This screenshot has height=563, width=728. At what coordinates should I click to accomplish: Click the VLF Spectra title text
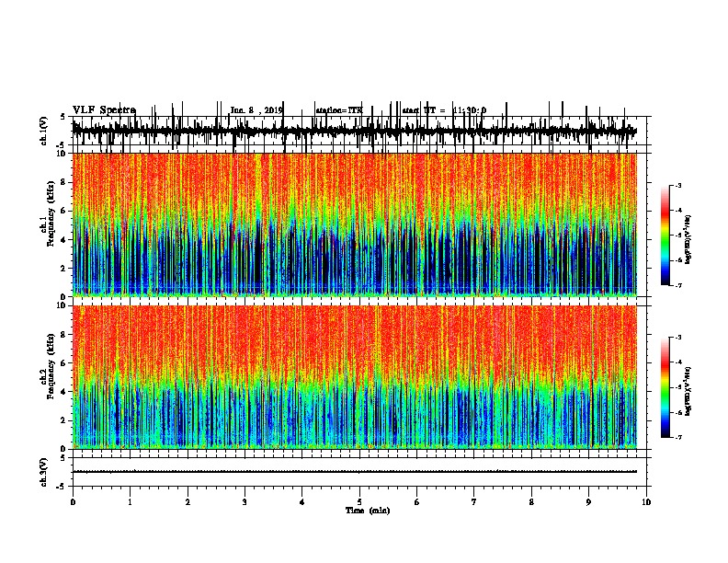click(x=104, y=110)
